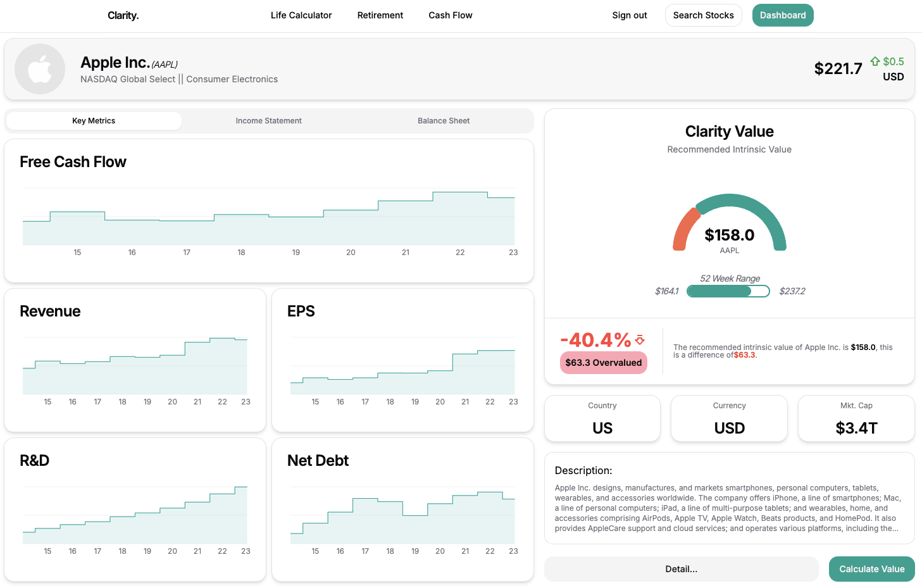Click the Calculate Value button
Image resolution: width=922 pixels, height=588 pixels.
tap(871, 569)
